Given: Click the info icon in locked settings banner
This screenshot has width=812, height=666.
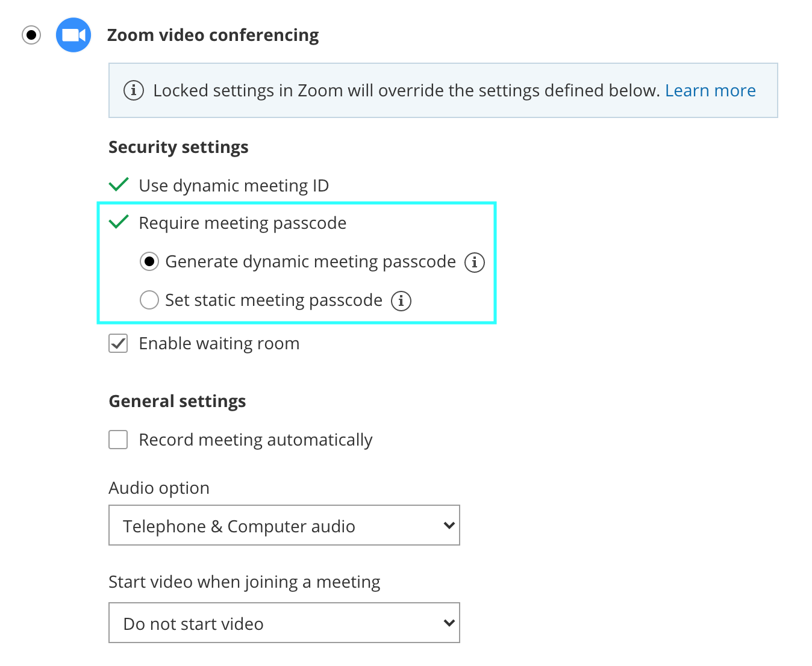Looking at the screenshot, I should point(134,90).
